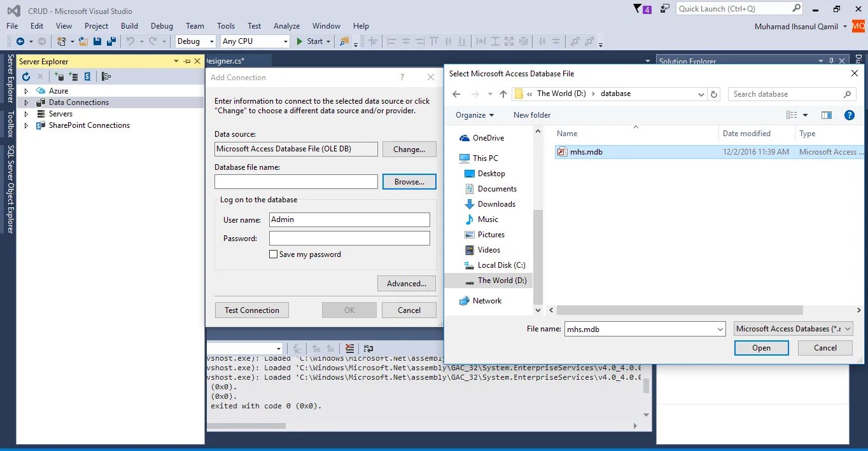868x451 pixels.
Task: Open the file dialog help icon
Action: click(x=849, y=115)
